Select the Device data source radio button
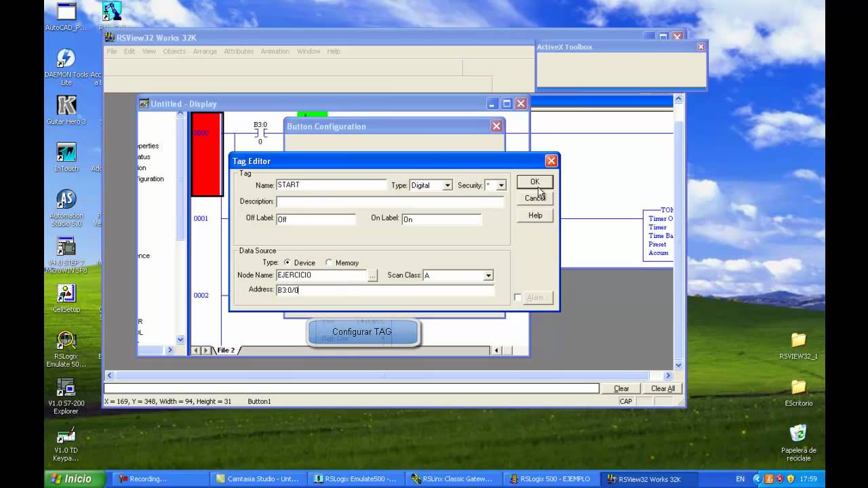Image resolution: width=868 pixels, height=488 pixels. coord(288,262)
